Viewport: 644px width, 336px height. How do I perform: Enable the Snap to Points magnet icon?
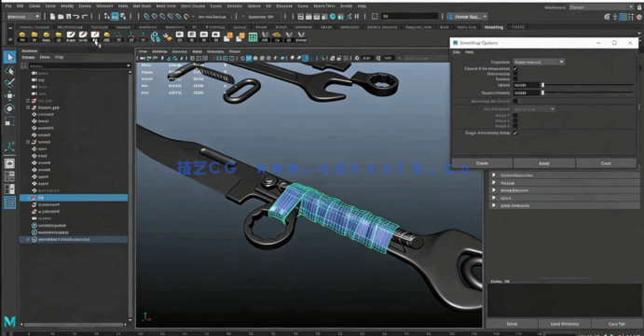click(x=162, y=17)
